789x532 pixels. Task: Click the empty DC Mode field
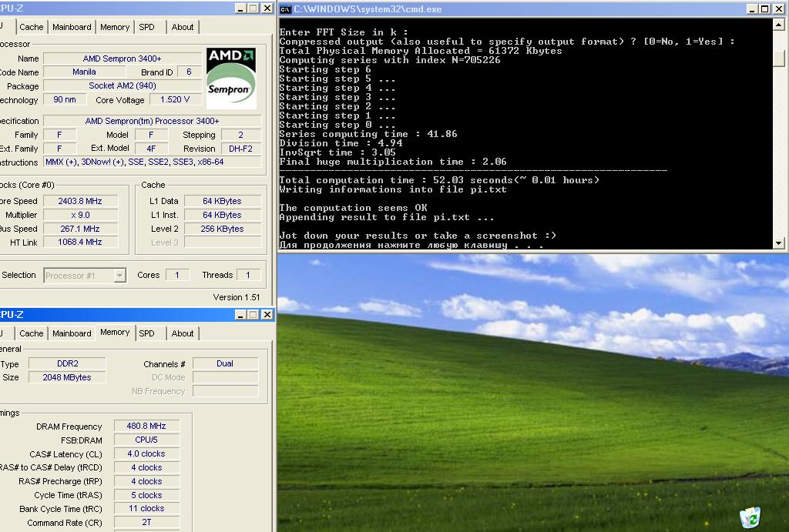225,377
